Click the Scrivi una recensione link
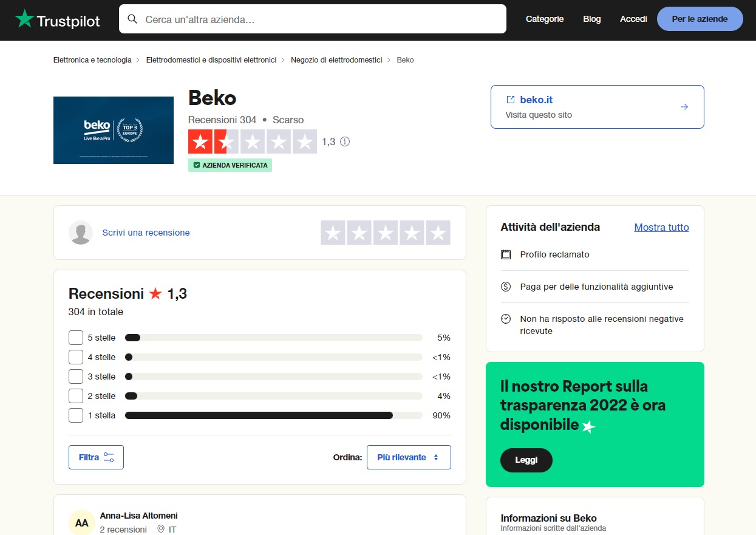The image size is (756, 535). (x=146, y=233)
